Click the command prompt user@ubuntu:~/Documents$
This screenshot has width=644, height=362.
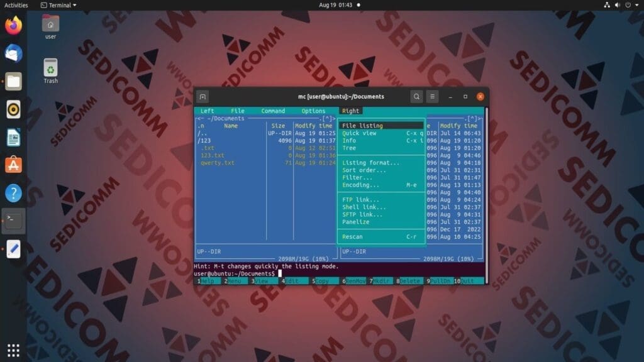pyautogui.click(x=234, y=274)
